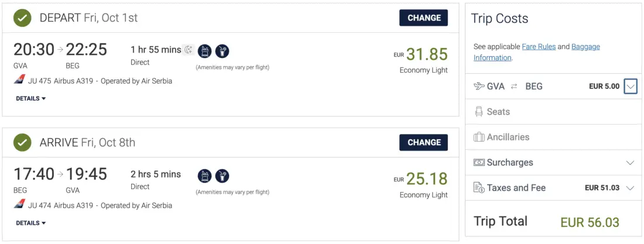Click the snack amenity icon on departure flight
This screenshot has width=644, height=244.
pyautogui.click(x=204, y=51)
